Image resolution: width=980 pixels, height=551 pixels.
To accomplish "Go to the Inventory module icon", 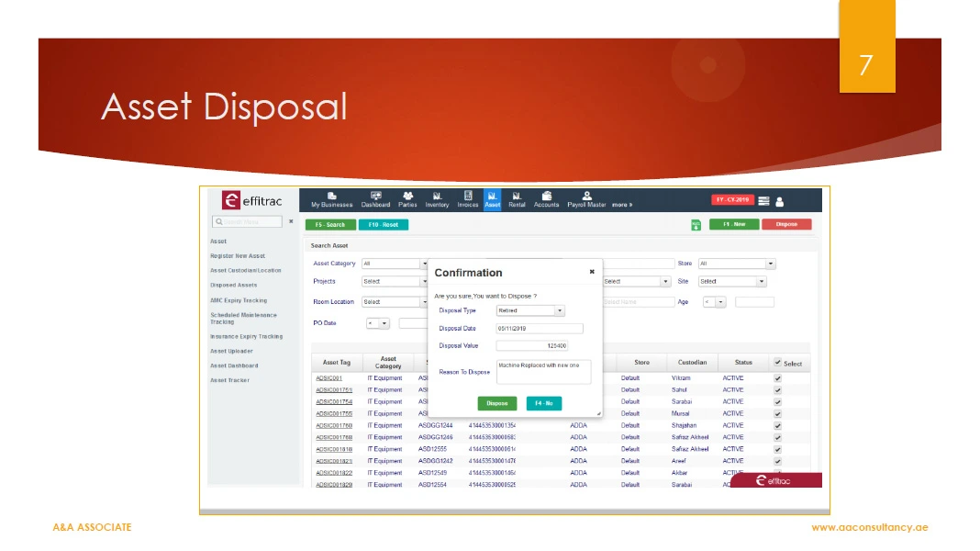I will click(437, 196).
